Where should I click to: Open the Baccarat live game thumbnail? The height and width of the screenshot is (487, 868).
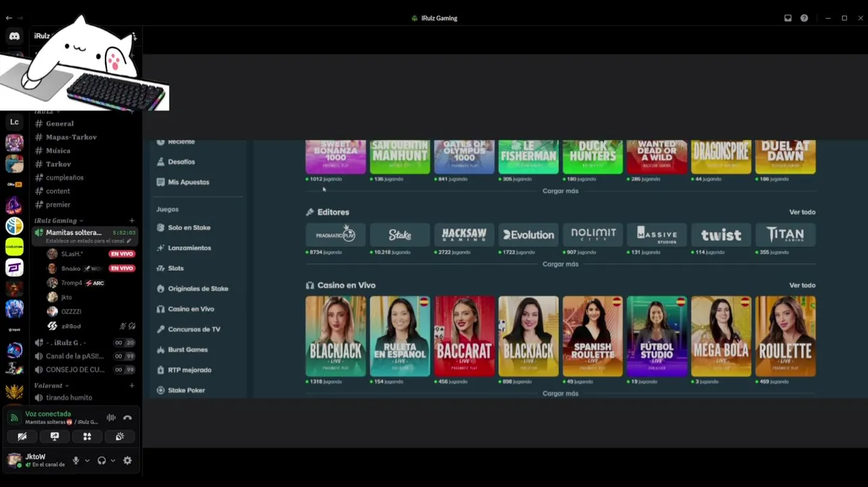[x=464, y=336]
